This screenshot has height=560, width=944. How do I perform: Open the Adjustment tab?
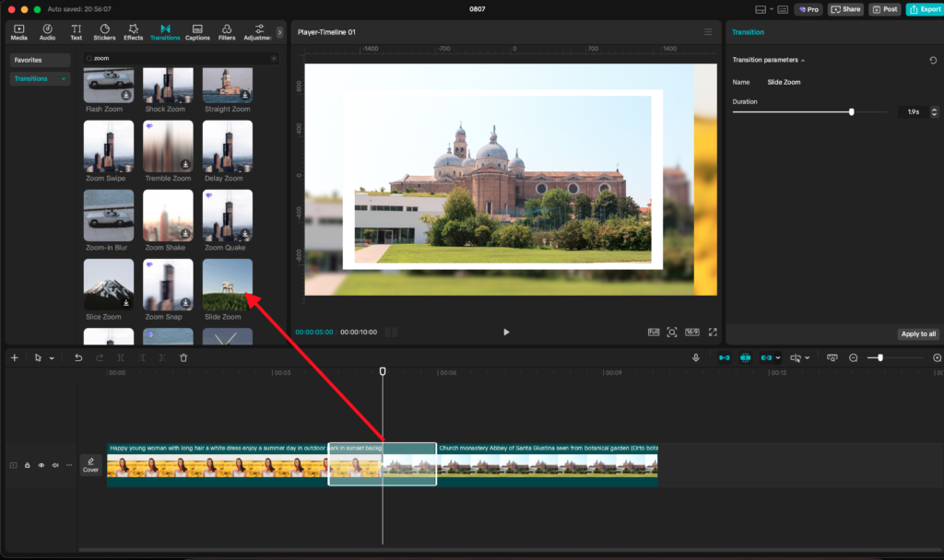click(258, 32)
